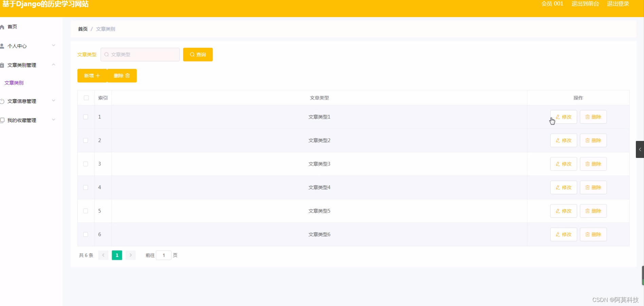Expand the 文章信息管理 chevron

[x=53, y=101]
